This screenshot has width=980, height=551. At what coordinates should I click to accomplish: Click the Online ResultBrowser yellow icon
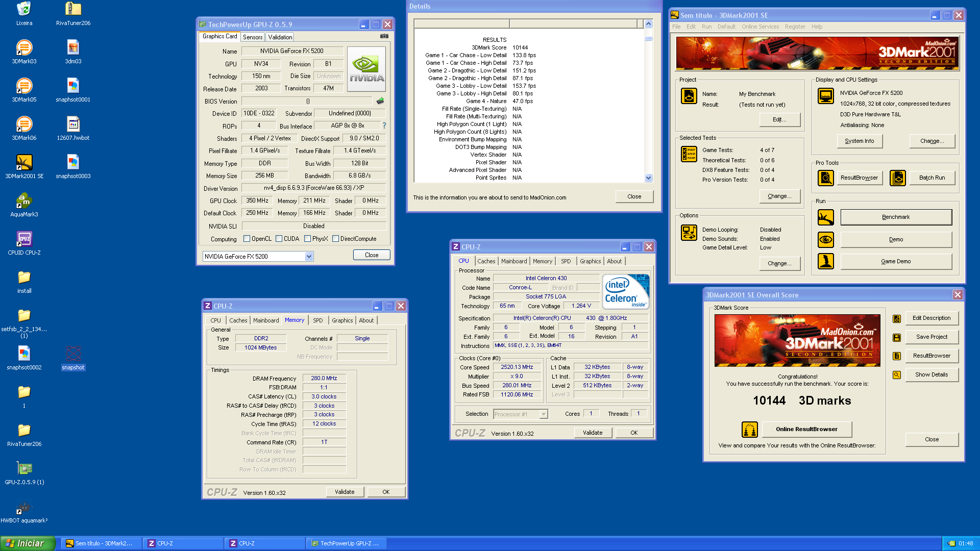coord(750,430)
